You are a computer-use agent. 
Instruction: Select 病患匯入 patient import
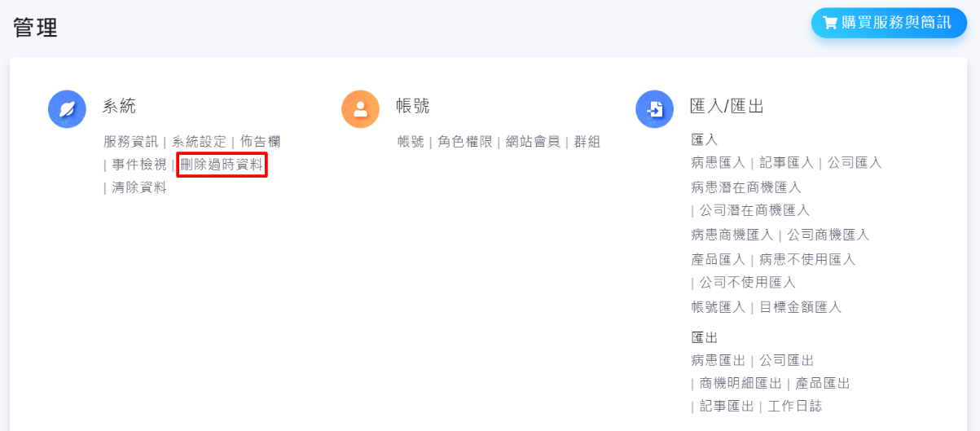coord(719,163)
